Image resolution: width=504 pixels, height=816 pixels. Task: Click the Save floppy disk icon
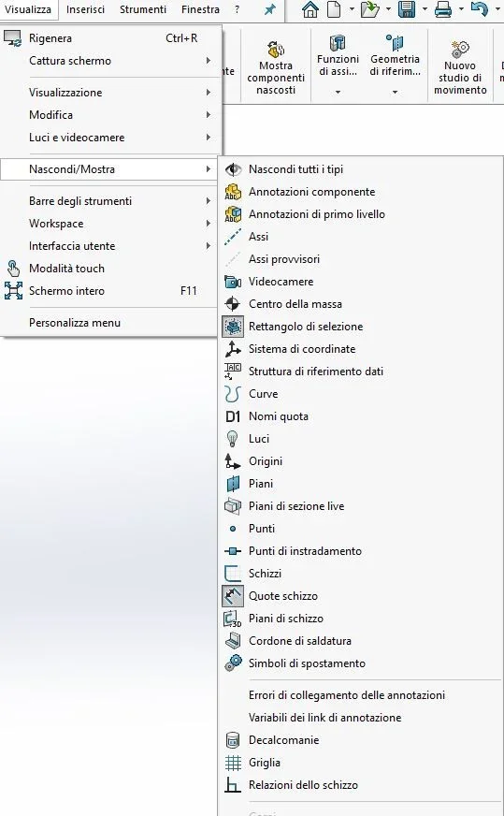click(406, 9)
